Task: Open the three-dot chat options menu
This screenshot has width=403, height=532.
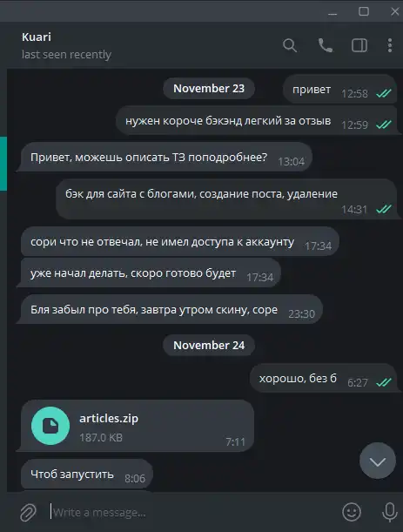Action: coord(390,45)
